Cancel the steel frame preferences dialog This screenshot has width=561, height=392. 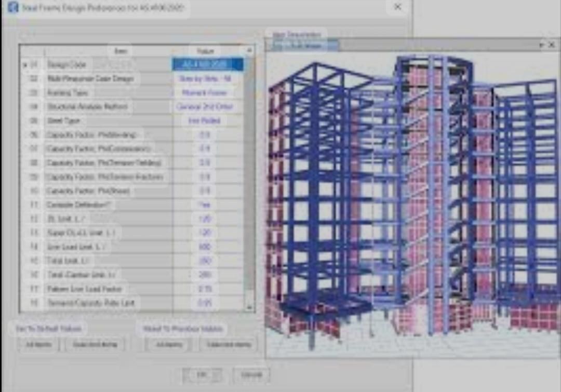(x=251, y=375)
